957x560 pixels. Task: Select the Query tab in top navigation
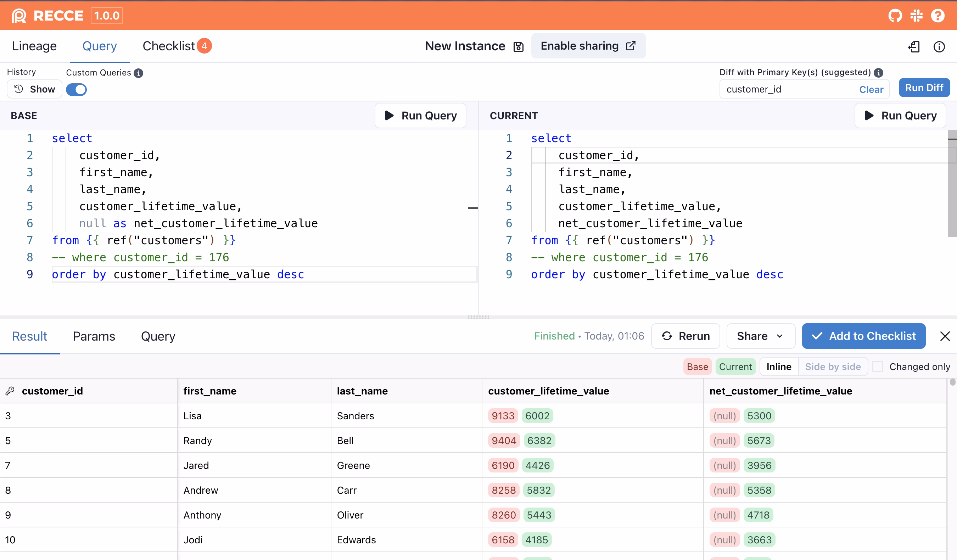(x=100, y=46)
